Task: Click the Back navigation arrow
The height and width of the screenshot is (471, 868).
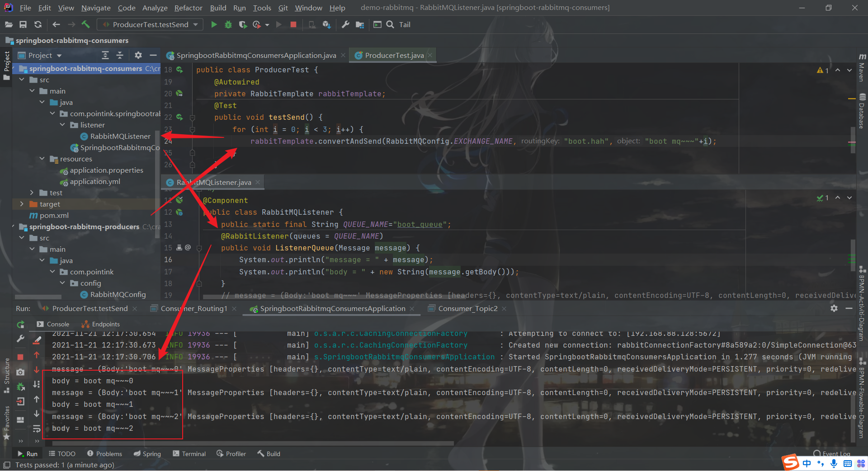Action: click(57, 25)
